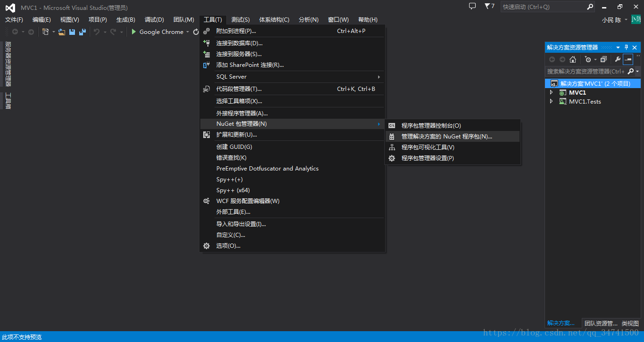Click the 小民 陈 account name

[611, 20]
